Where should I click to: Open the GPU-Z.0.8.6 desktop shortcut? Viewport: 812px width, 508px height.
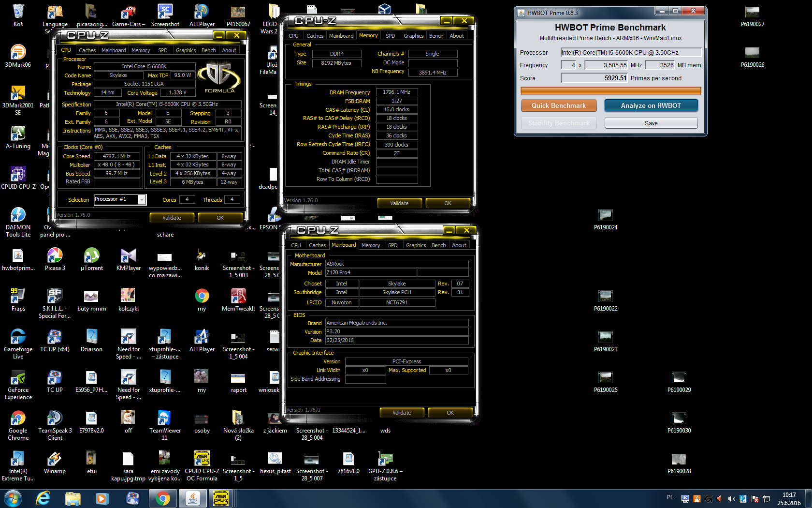(385, 466)
